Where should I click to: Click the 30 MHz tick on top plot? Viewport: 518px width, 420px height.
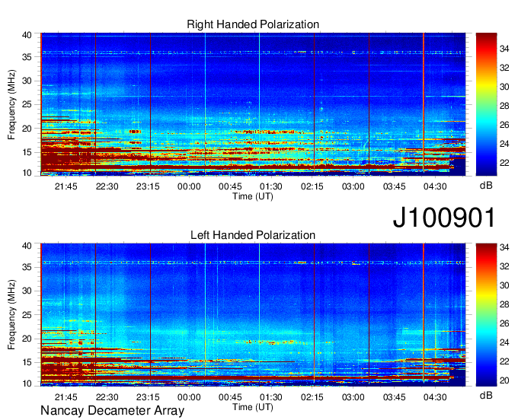(x=27, y=81)
